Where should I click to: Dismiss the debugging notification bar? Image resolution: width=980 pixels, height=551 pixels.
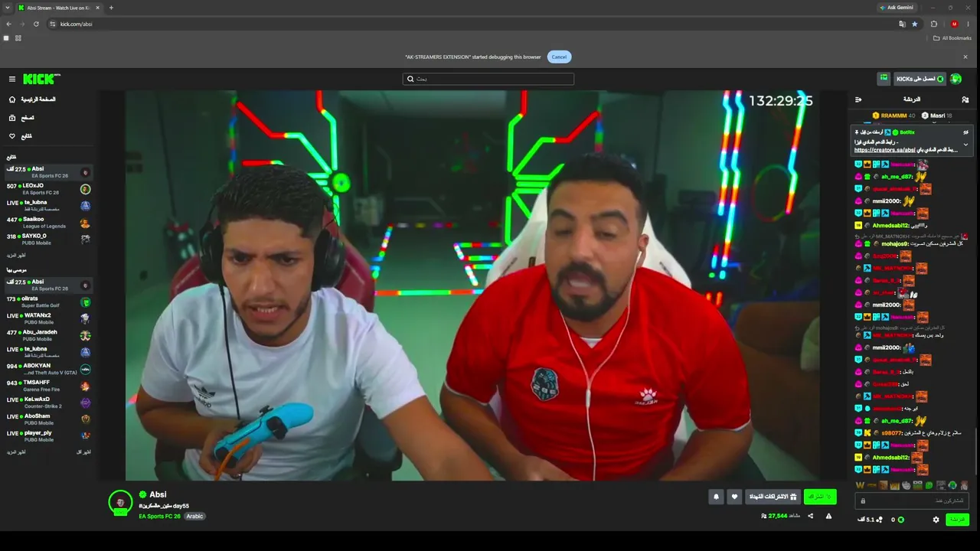point(965,57)
